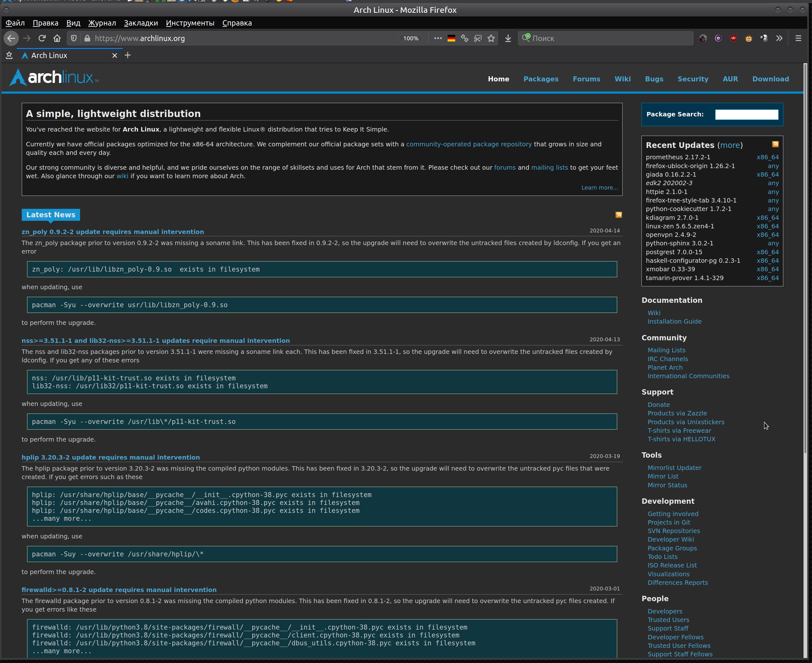Viewport: 812px width, 663px height.
Task: Open the tab-bar bookmark star icon
Action: click(x=9, y=56)
